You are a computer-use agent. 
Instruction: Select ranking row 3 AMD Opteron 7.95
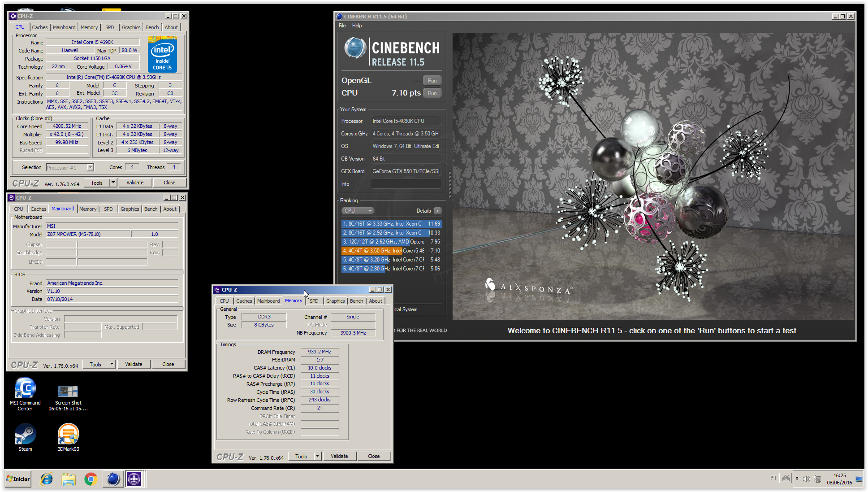pos(392,242)
